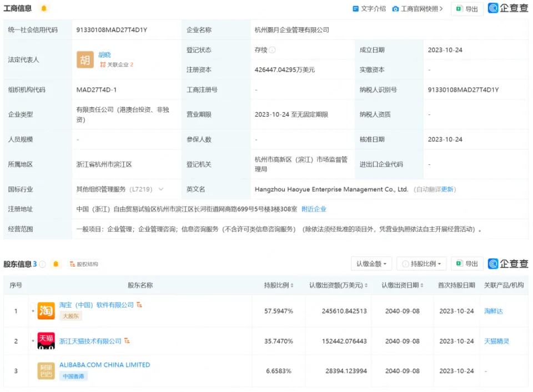The height and width of the screenshot is (392, 533).
Task: Open 持股比例 dropdown filter
Action: click(421, 264)
